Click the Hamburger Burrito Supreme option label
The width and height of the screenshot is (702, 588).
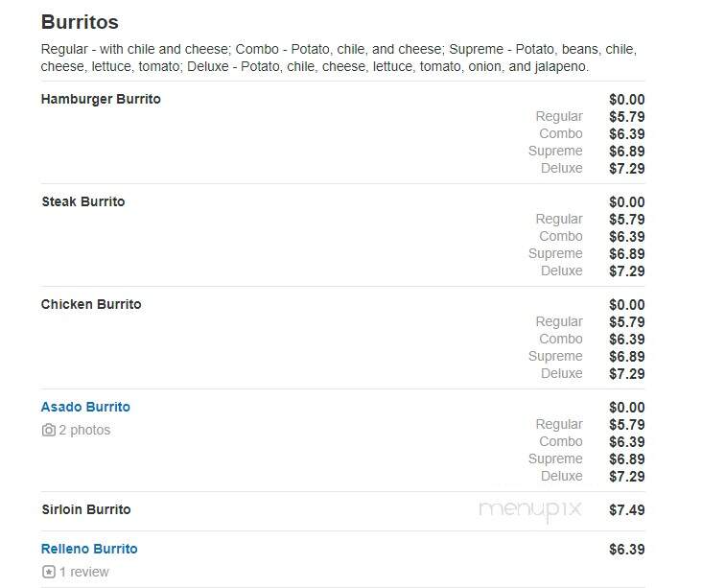[x=555, y=151]
